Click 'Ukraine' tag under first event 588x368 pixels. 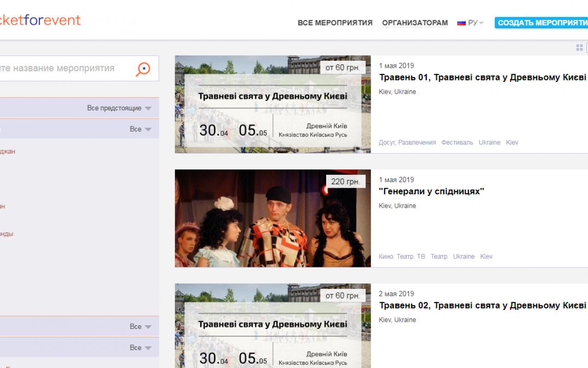click(490, 143)
